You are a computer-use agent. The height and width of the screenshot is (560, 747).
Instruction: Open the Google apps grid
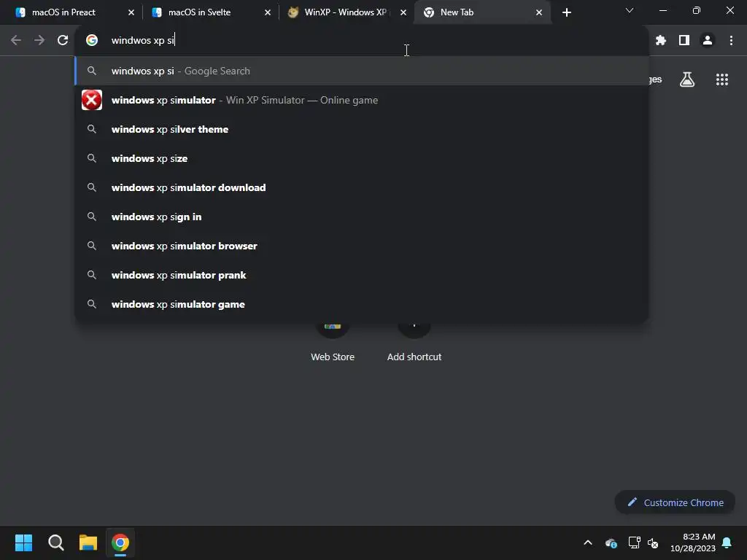[721, 79]
